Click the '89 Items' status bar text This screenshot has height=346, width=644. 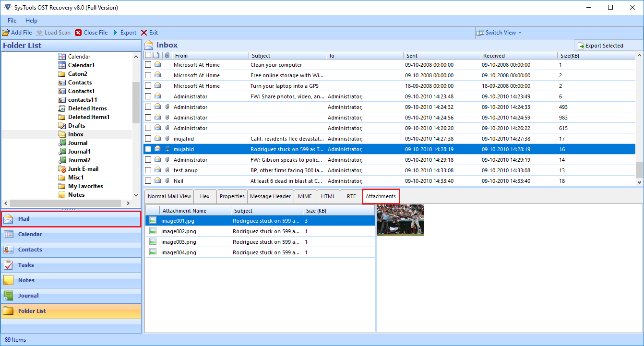point(16,340)
